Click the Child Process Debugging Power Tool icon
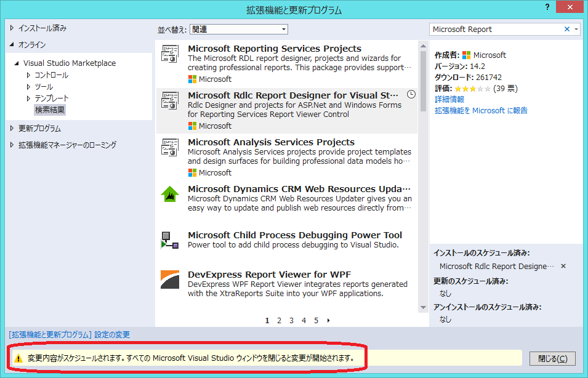The image size is (588, 378). [x=170, y=241]
